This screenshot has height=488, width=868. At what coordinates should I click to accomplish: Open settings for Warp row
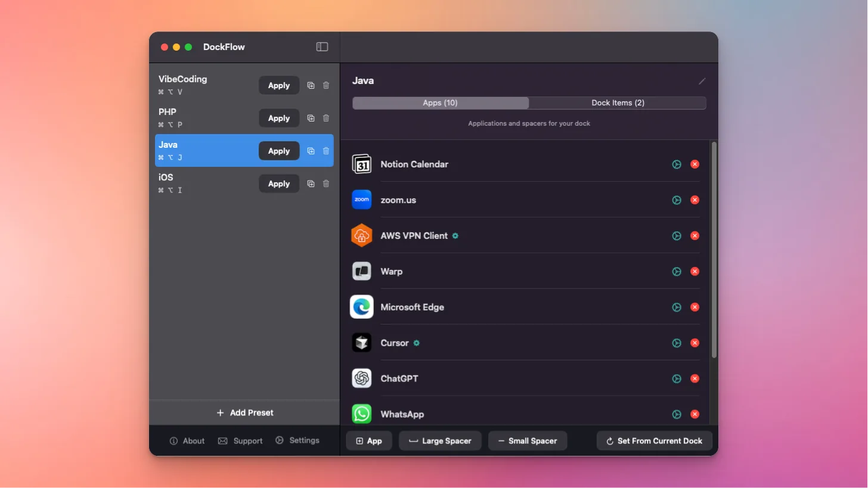click(x=677, y=272)
